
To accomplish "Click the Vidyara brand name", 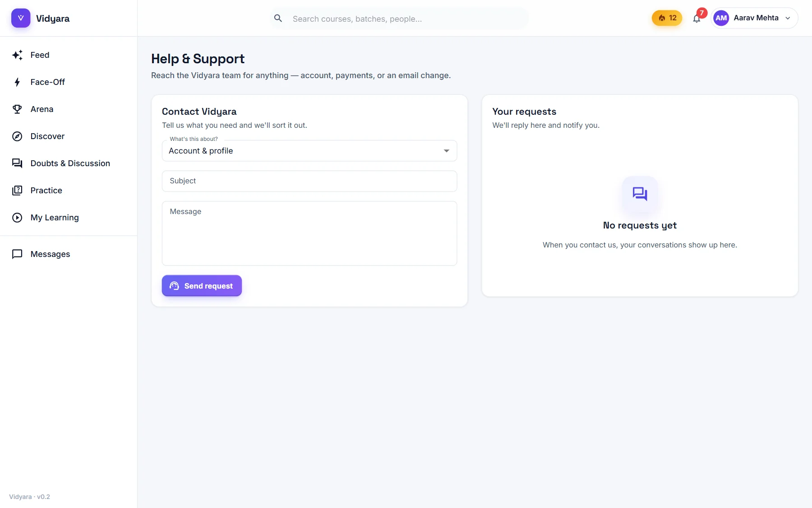I will [x=53, y=19].
